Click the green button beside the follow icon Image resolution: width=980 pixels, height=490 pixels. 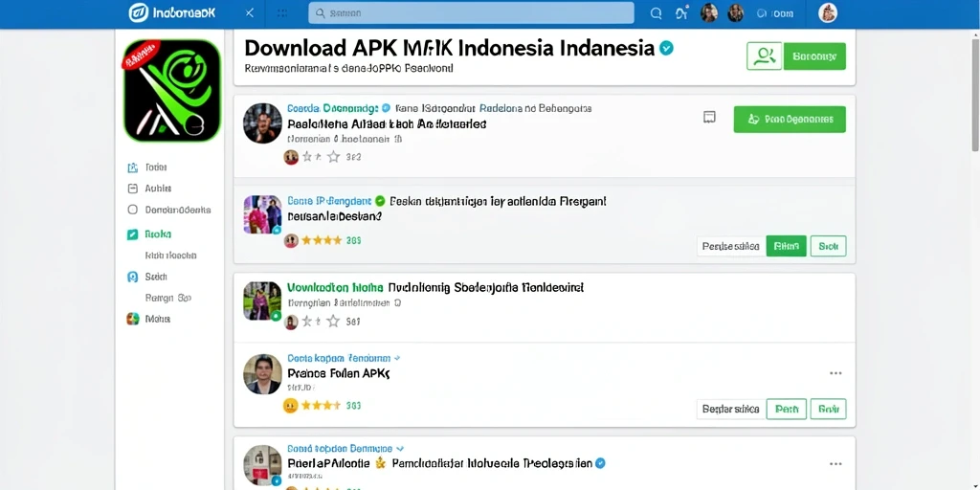click(814, 56)
